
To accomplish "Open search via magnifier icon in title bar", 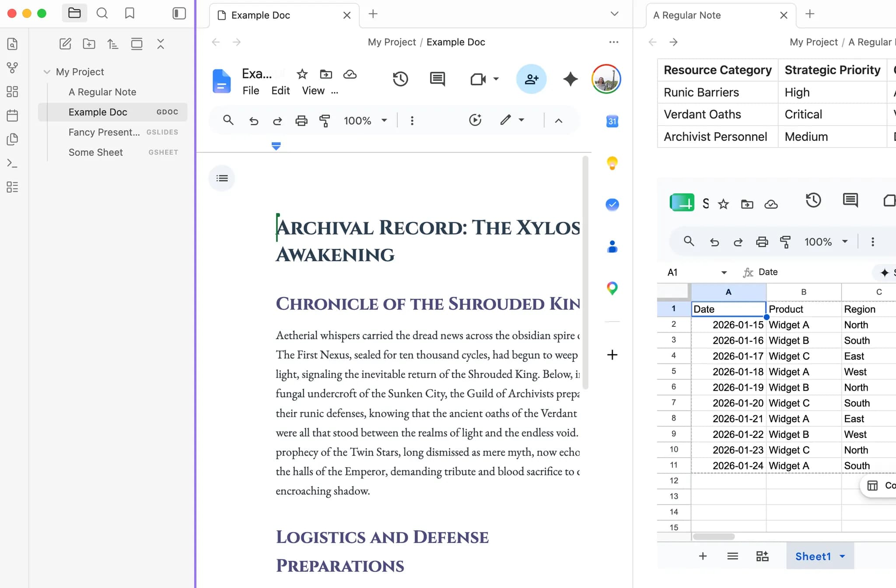I will point(102,13).
